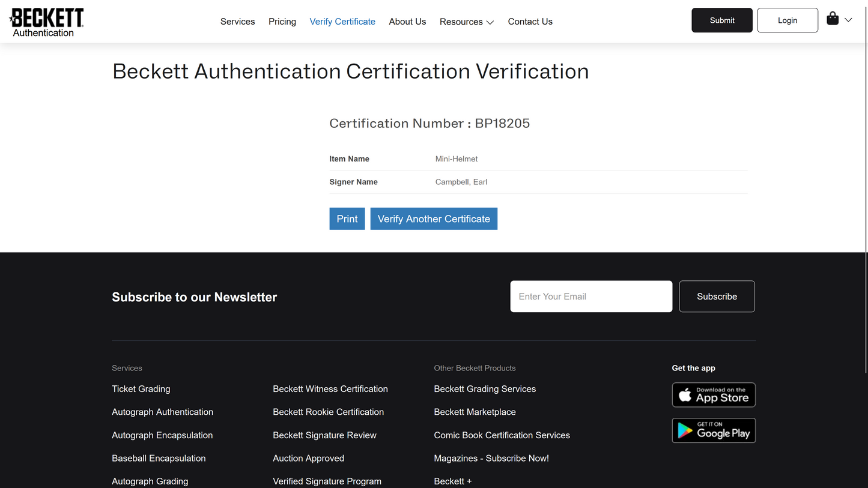Focus the Enter Your Email field
This screenshot has width=868, height=488.
click(591, 297)
